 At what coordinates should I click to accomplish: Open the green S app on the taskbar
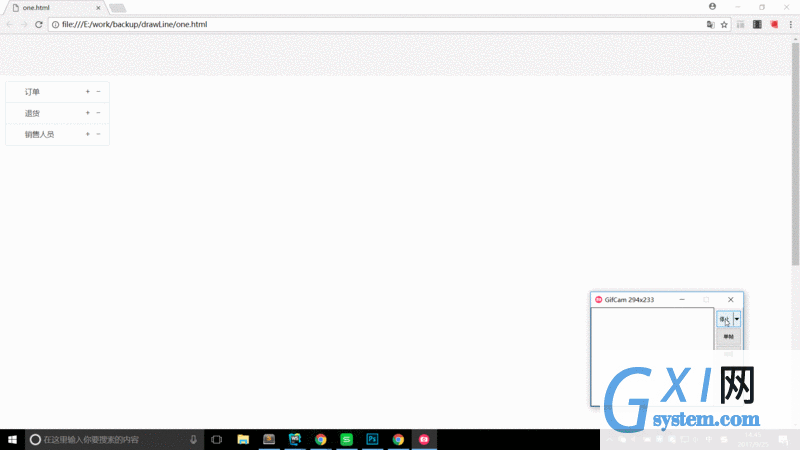pyautogui.click(x=346, y=439)
